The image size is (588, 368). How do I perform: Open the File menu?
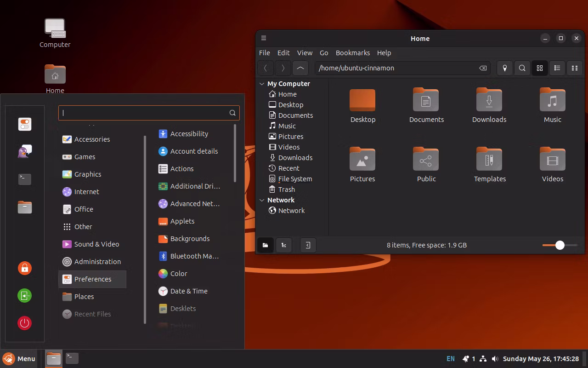265,53
